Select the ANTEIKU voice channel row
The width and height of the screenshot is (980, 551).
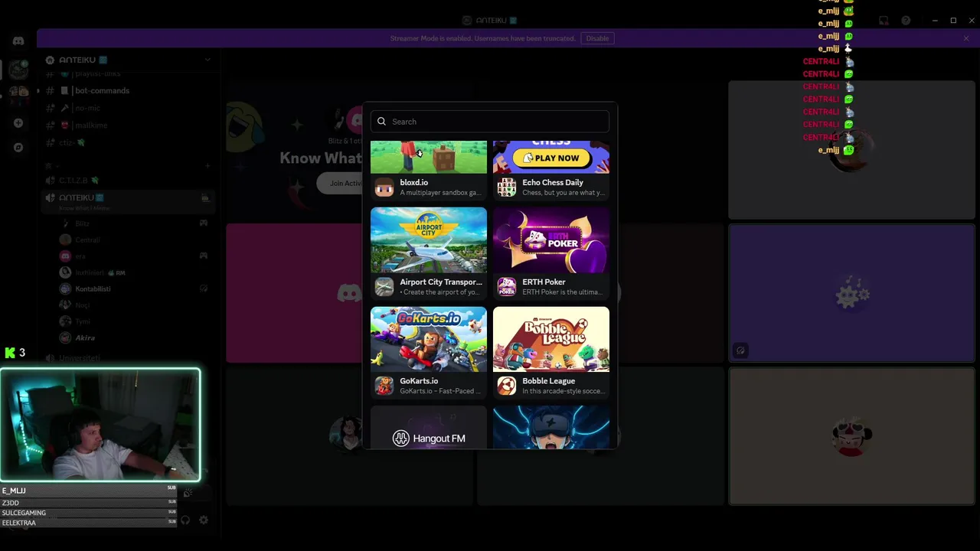click(x=128, y=201)
